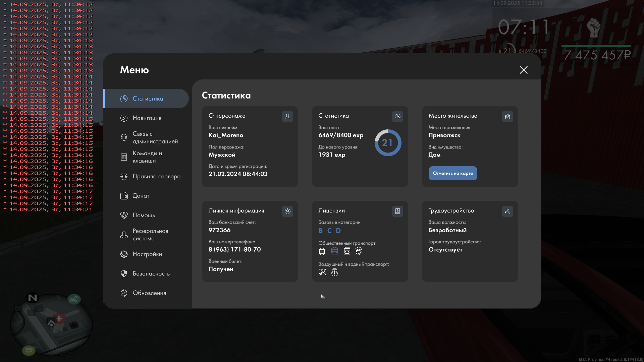
Task: Click the level 21 circular progress indicator
Action: click(x=387, y=143)
